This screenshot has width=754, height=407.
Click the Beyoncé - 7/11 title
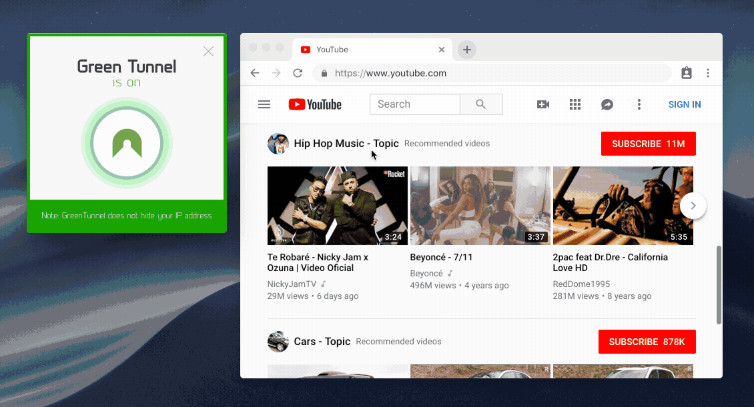[441, 257]
